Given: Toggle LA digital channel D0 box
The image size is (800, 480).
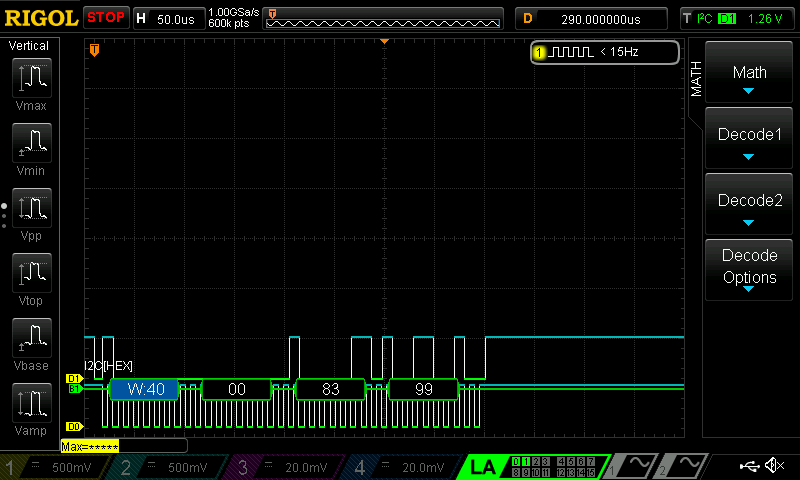Looking at the screenshot, I should tap(516, 462).
